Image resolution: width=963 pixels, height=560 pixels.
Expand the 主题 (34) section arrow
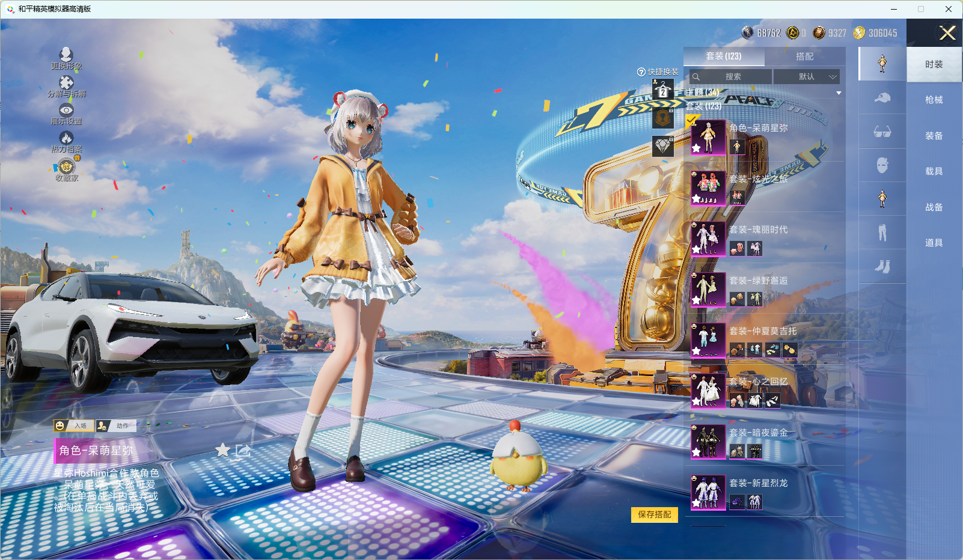click(839, 93)
